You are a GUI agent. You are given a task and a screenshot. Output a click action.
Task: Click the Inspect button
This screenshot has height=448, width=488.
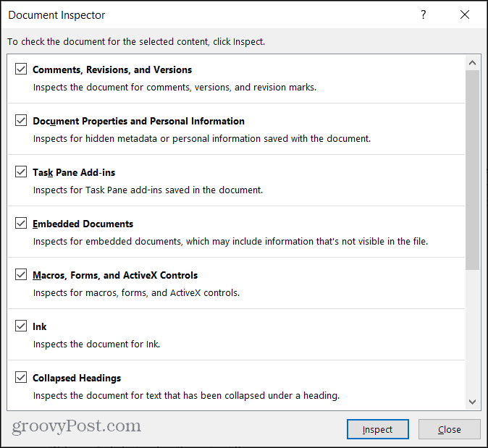point(377,429)
